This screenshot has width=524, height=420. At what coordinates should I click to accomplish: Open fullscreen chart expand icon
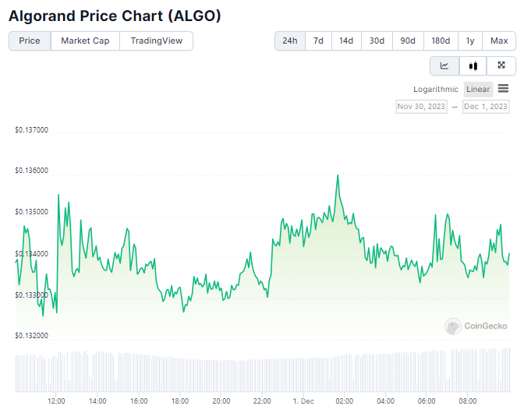pos(501,65)
